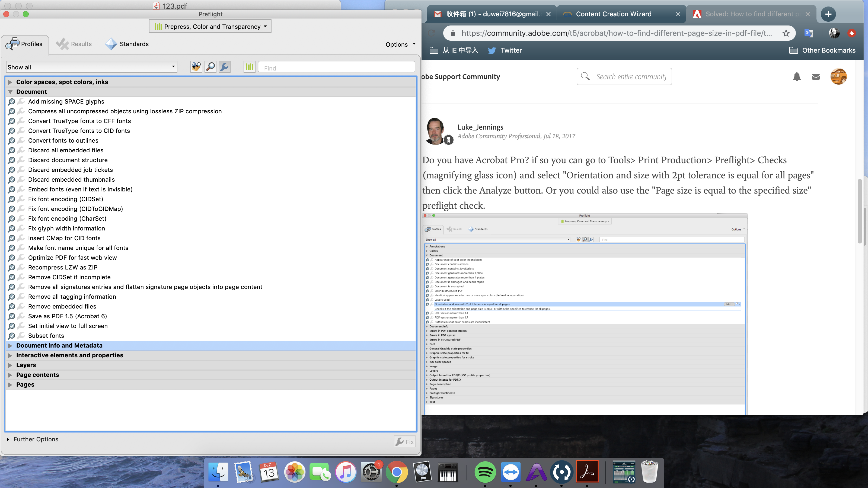Click Chrome profile avatar in browser toolbar
This screenshot has height=488, width=868.
click(x=834, y=33)
